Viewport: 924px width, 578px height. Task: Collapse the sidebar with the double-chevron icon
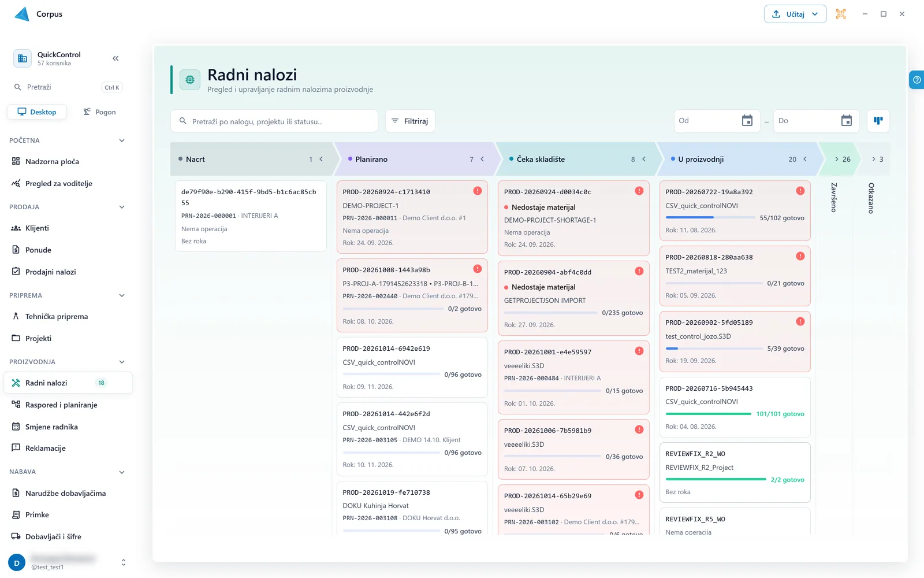tap(115, 58)
